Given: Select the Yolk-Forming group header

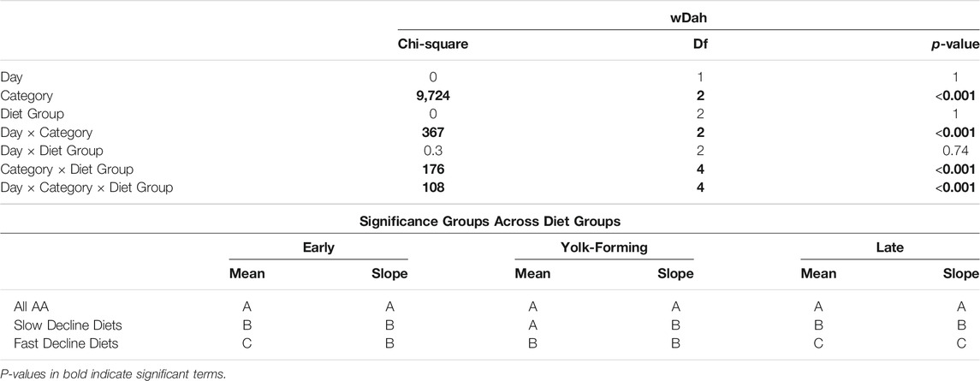Looking at the screenshot, I should click(604, 247).
